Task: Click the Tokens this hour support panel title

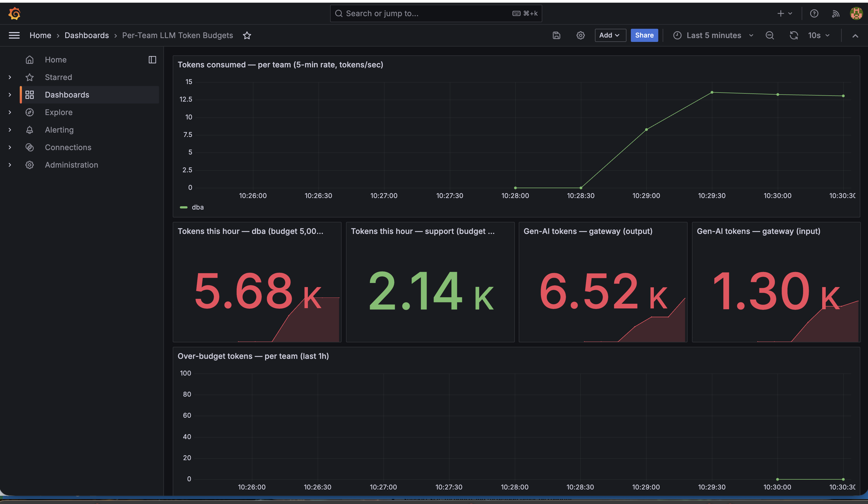Action: [x=423, y=231]
